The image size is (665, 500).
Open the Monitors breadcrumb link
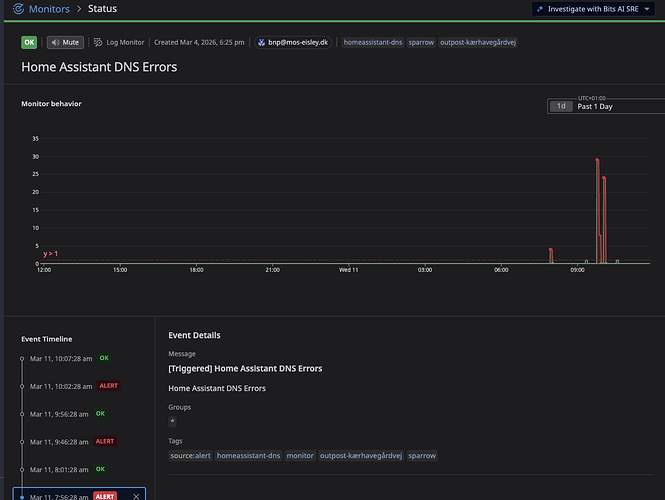coord(49,9)
